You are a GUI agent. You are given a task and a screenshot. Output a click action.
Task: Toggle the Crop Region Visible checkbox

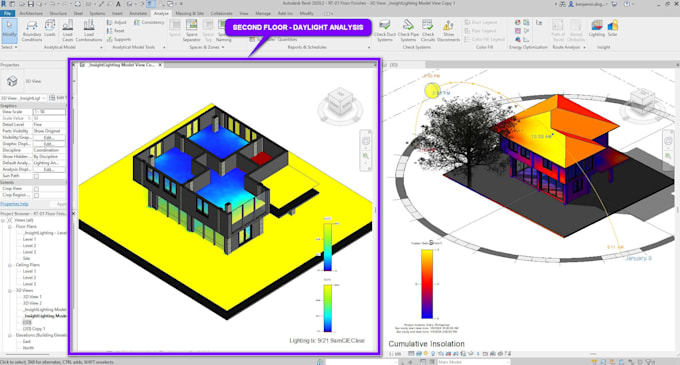[x=36, y=196]
